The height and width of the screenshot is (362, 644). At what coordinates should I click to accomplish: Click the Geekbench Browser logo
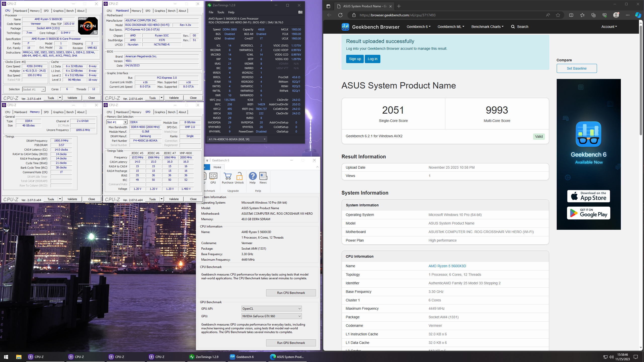370,27
